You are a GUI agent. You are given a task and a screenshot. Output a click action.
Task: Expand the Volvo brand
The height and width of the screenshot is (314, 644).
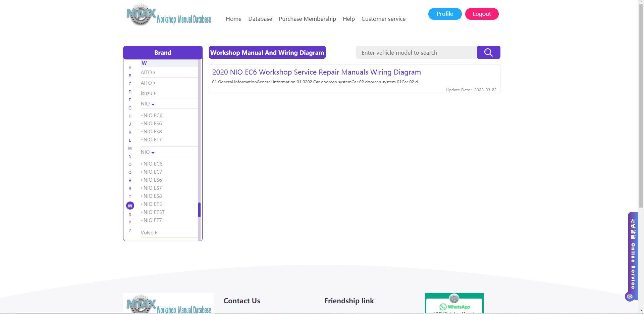[149, 233]
